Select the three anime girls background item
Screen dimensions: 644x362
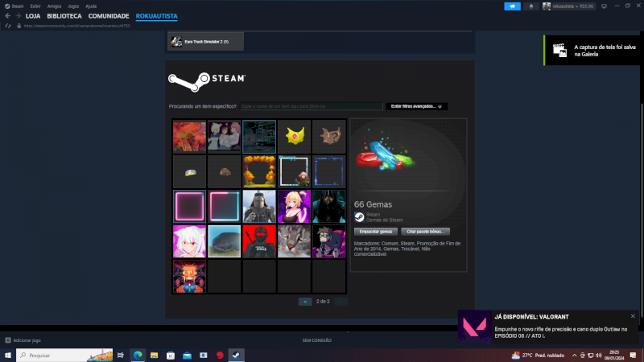(225, 137)
